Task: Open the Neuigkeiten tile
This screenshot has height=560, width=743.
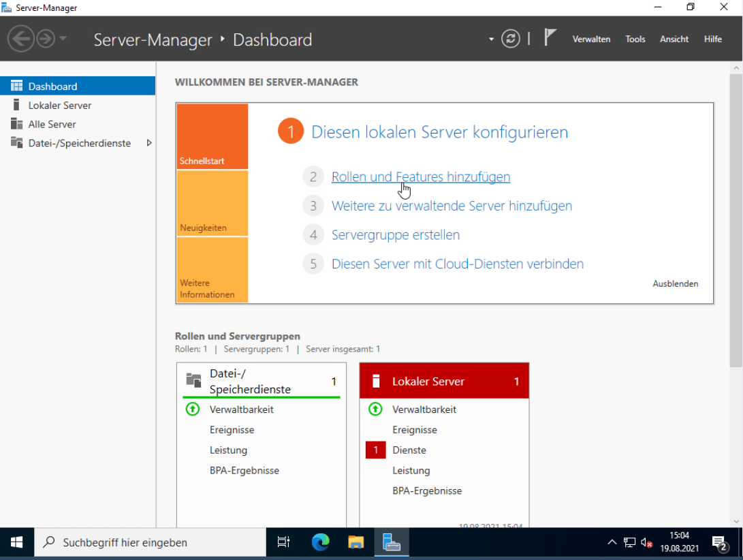Action: [212, 204]
